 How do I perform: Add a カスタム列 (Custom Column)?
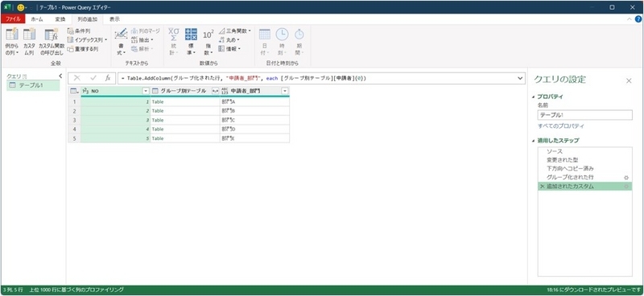coord(29,42)
